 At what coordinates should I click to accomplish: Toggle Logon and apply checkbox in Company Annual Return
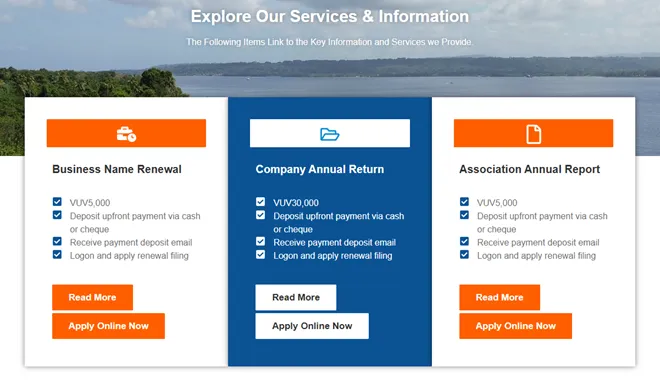click(x=261, y=255)
